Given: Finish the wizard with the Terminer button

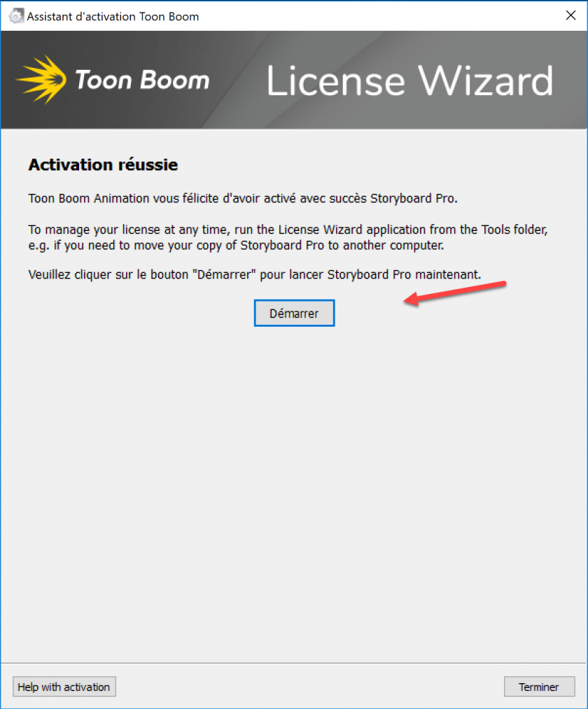Looking at the screenshot, I should point(539,687).
